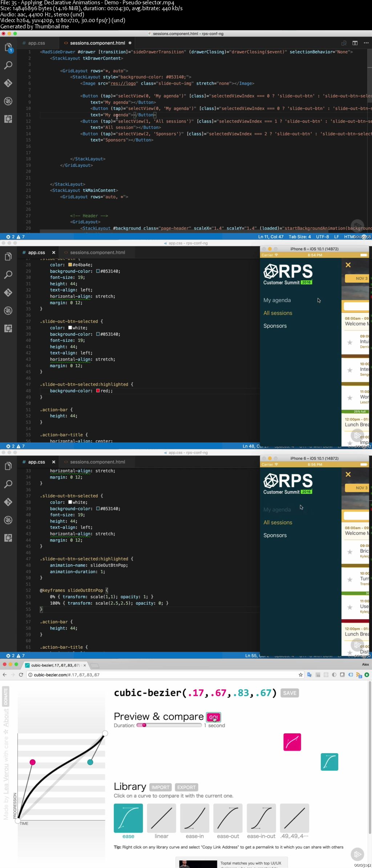
Task: Bookmark the page with the address bar star
Action: (x=300, y=675)
